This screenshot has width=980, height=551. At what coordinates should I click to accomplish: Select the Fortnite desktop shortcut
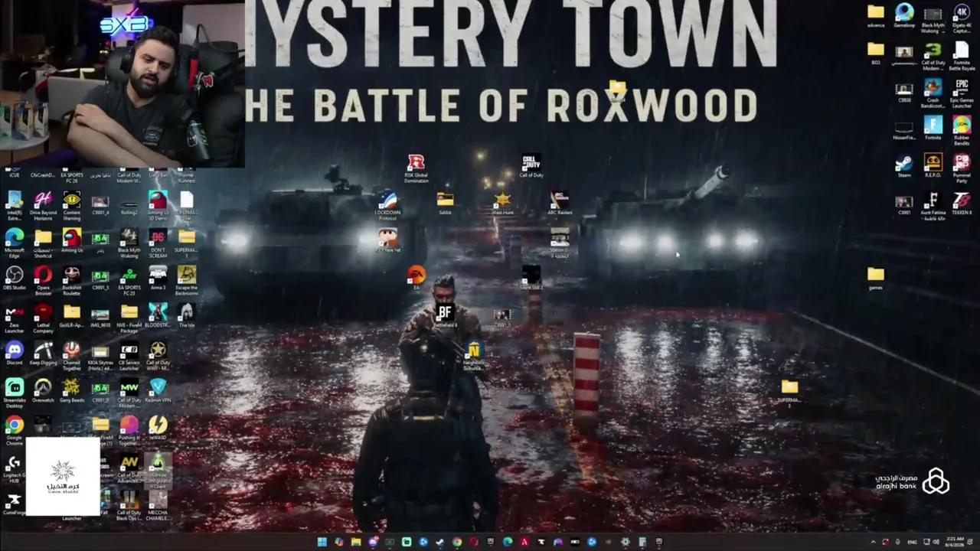[x=933, y=128]
